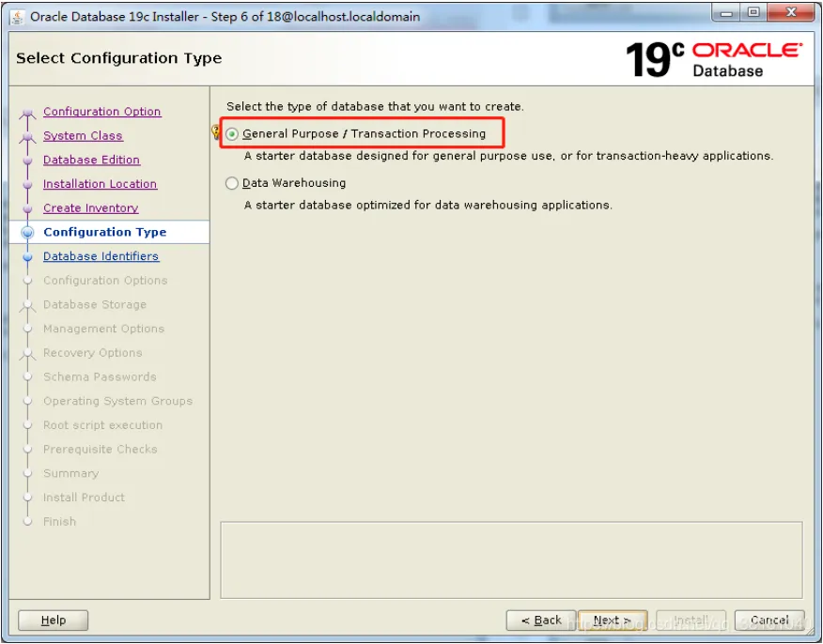Go back with the Back button
823x644 pixels.
click(x=541, y=620)
